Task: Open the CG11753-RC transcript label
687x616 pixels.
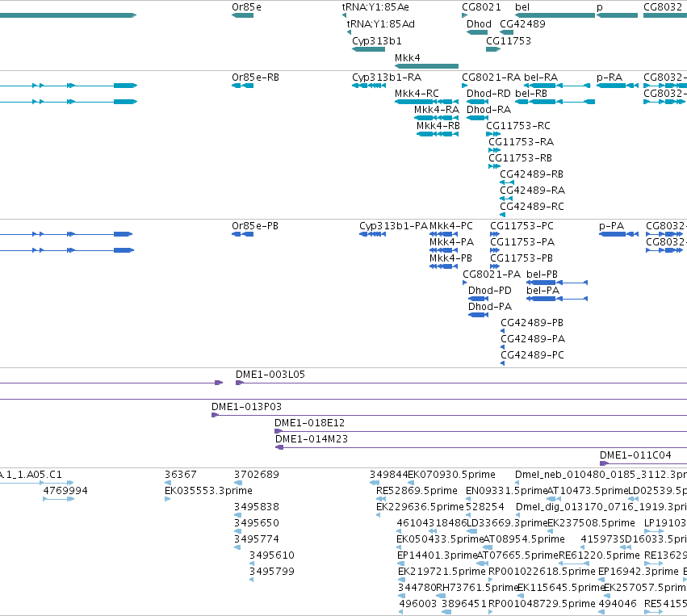Action: (x=518, y=126)
